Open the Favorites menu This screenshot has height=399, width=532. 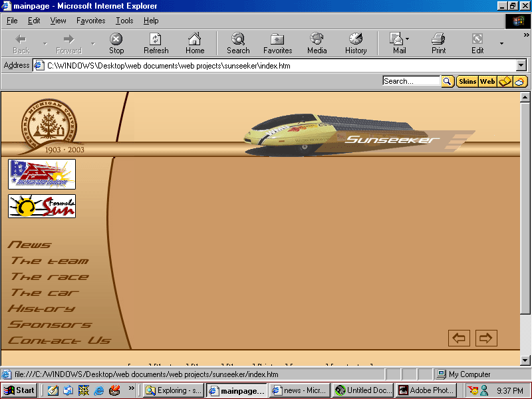(x=90, y=21)
